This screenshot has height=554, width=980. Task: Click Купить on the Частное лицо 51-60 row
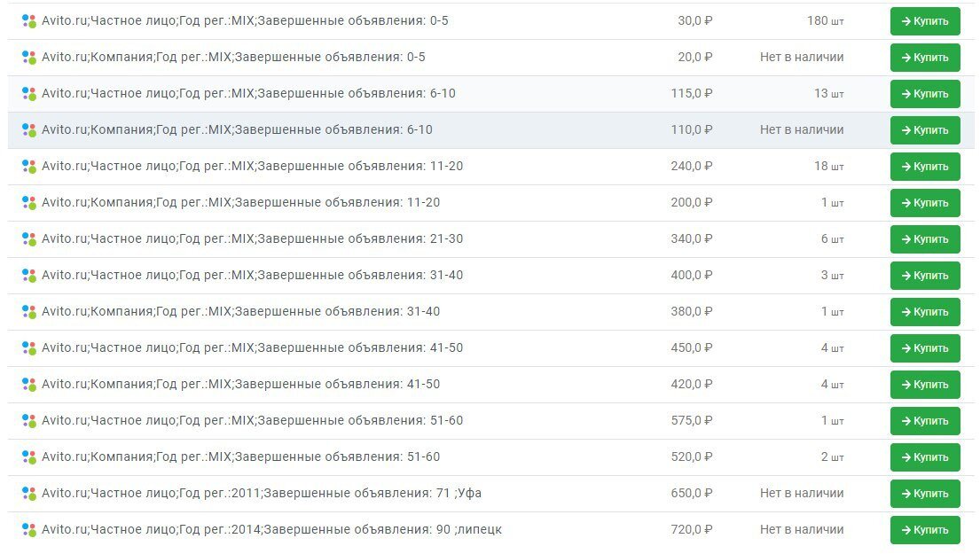[925, 421]
